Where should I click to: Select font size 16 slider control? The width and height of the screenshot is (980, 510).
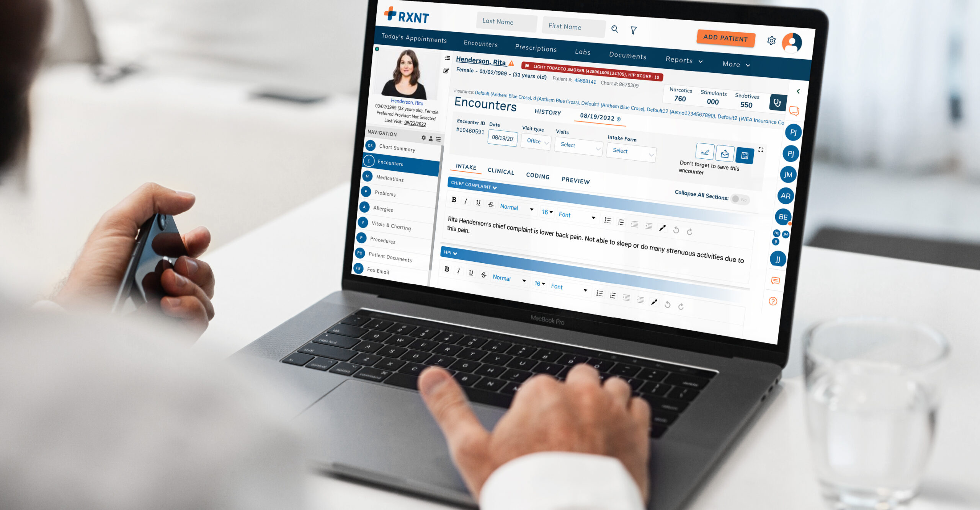pyautogui.click(x=545, y=213)
